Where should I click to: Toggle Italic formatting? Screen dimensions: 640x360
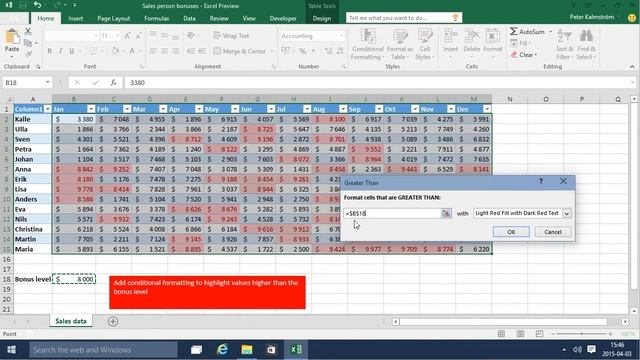pos(60,51)
